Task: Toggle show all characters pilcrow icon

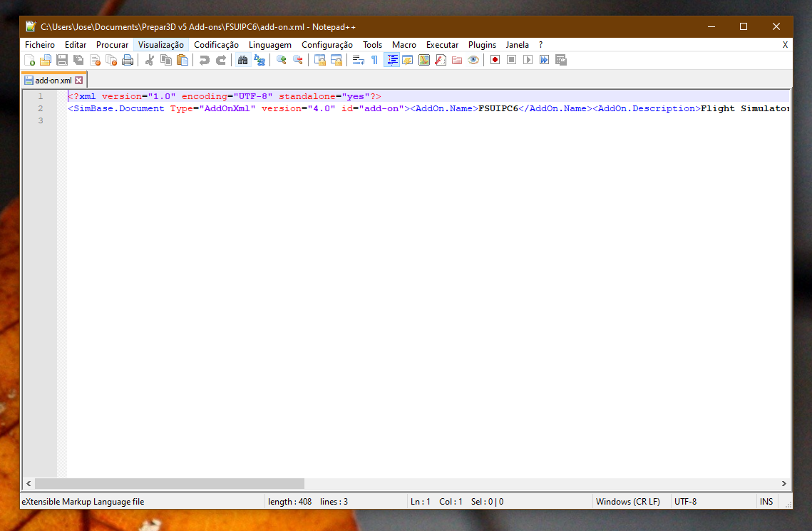Action: point(375,60)
